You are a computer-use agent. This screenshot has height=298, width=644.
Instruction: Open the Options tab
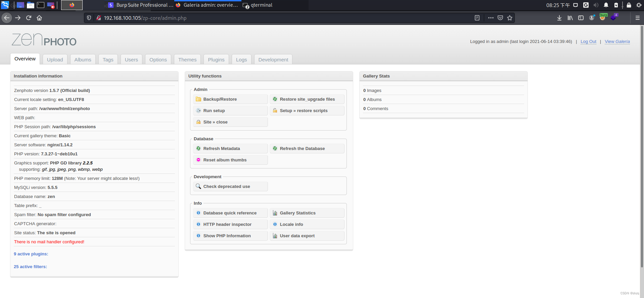[158, 59]
